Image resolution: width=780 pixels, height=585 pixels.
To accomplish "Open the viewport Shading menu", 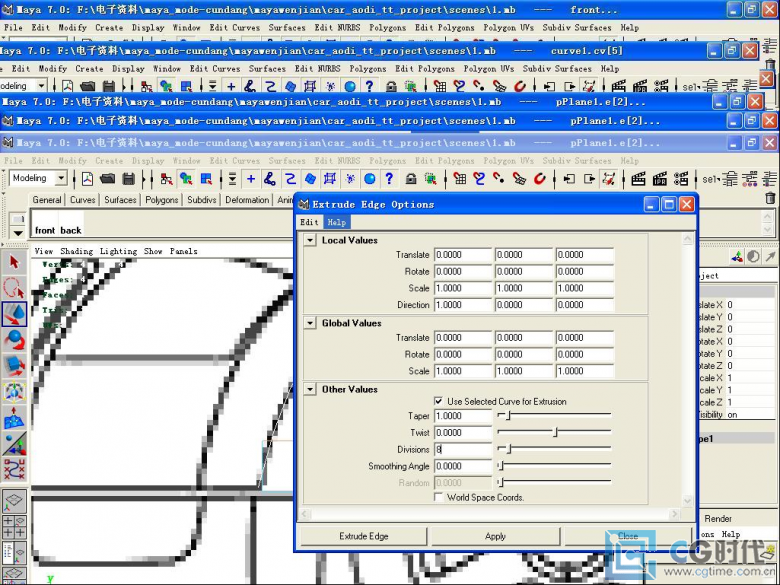I will [x=76, y=251].
